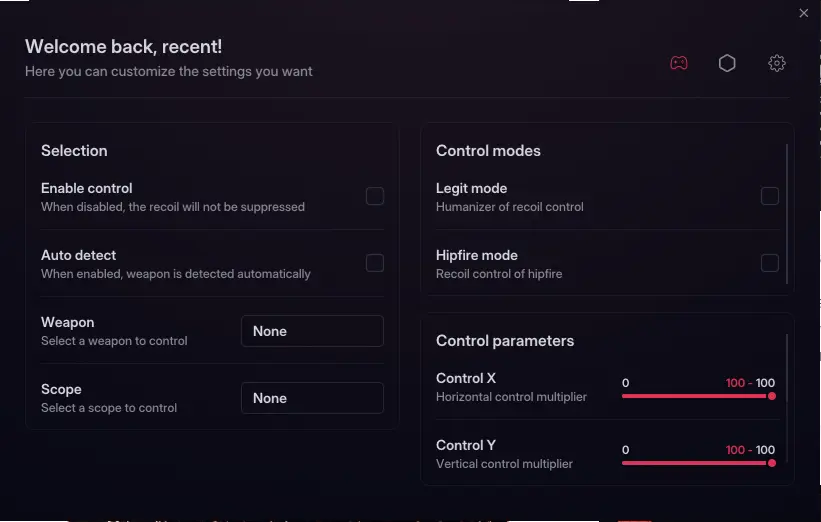This screenshot has height=522, width=821.
Task: Open the gamepad controller tab icon
Action: [x=679, y=63]
